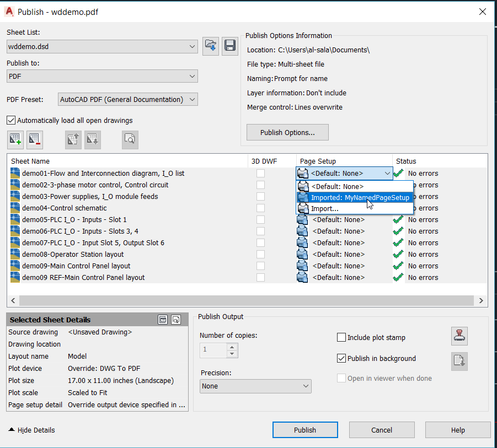The width and height of the screenshot is (497, 448).
Task: Click the Add Sheets icon
Action: point(15,139)
